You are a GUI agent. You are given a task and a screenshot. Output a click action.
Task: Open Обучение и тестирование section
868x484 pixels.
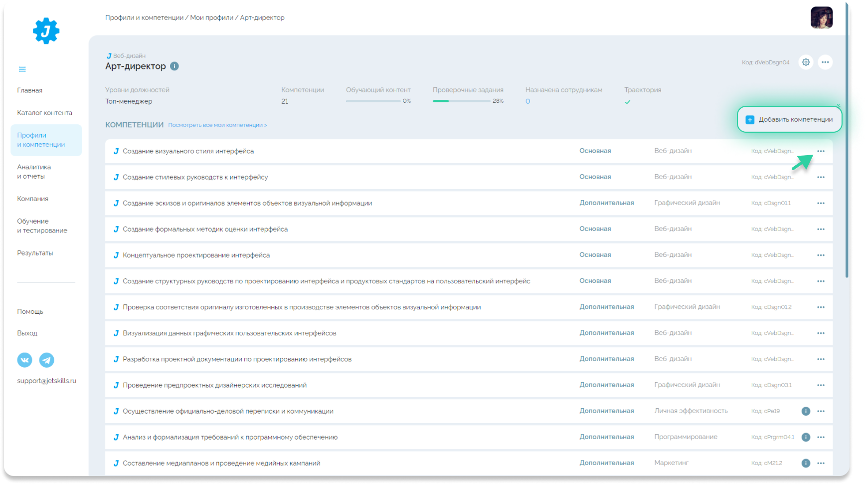(42, 226)
